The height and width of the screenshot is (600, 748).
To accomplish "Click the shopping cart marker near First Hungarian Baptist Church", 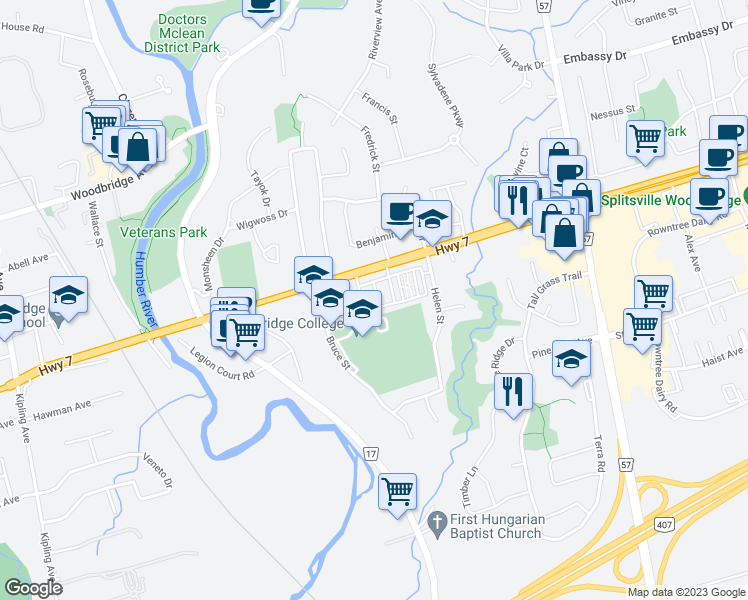I will 397,493.
